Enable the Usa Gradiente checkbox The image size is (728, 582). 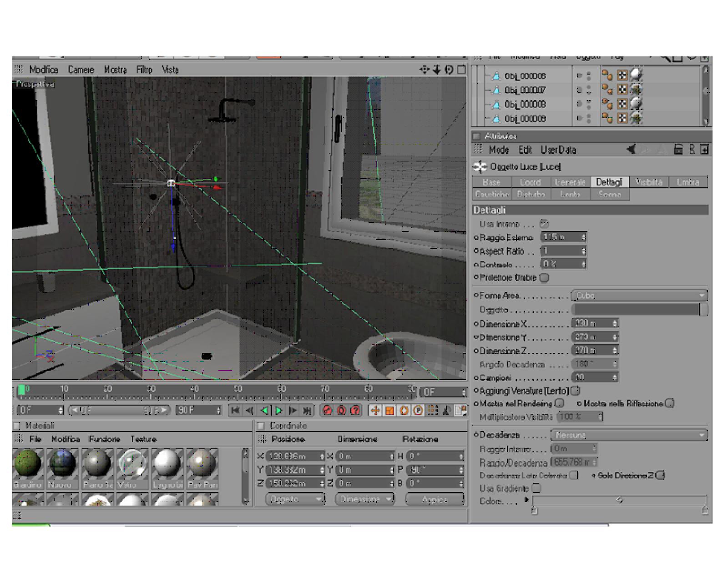coord(536,488)
